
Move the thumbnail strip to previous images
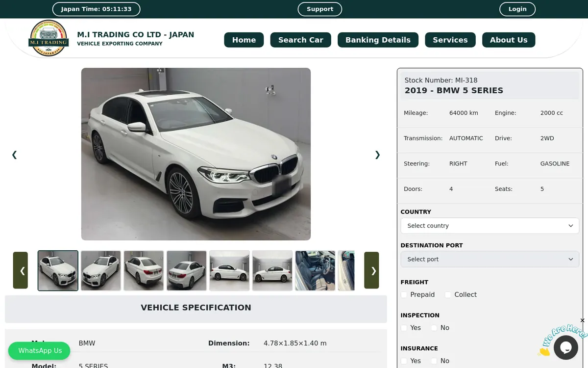pos(21,270)
